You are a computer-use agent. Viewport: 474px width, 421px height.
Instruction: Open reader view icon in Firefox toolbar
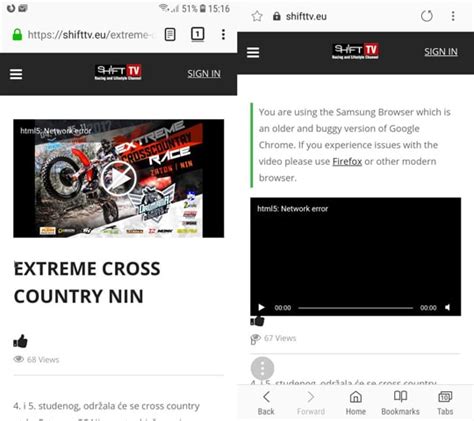pos(170,34)
